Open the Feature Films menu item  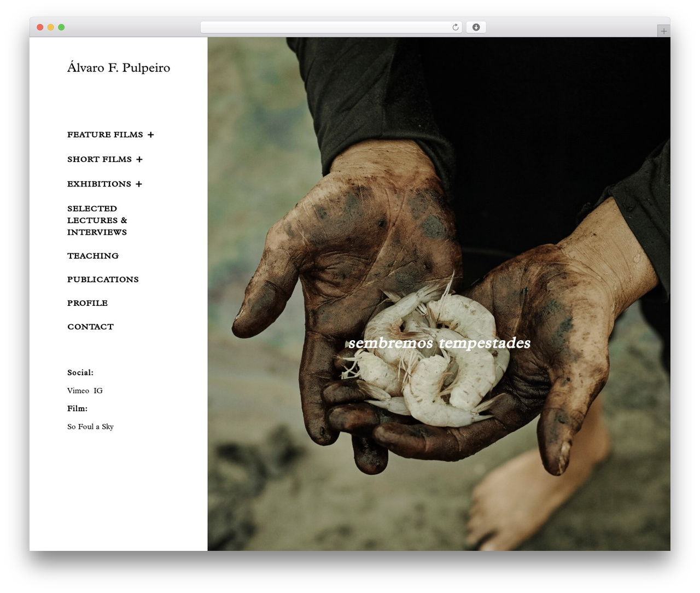click(105, 135)
